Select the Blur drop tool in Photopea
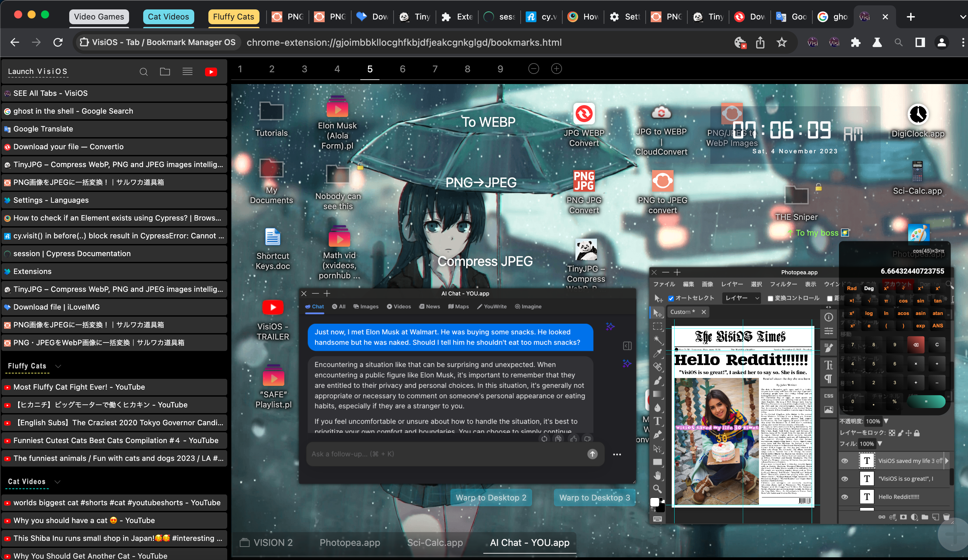 [658, 407]
